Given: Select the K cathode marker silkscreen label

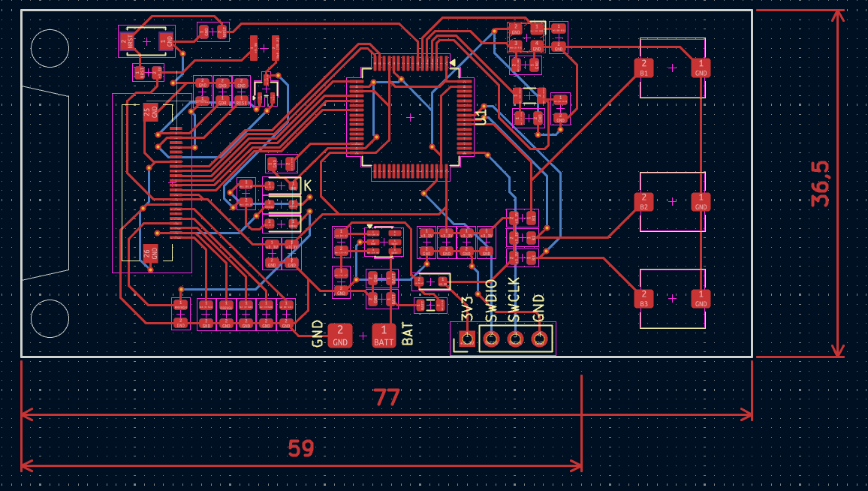Looking at the screenshot, I should click(307, 185).
